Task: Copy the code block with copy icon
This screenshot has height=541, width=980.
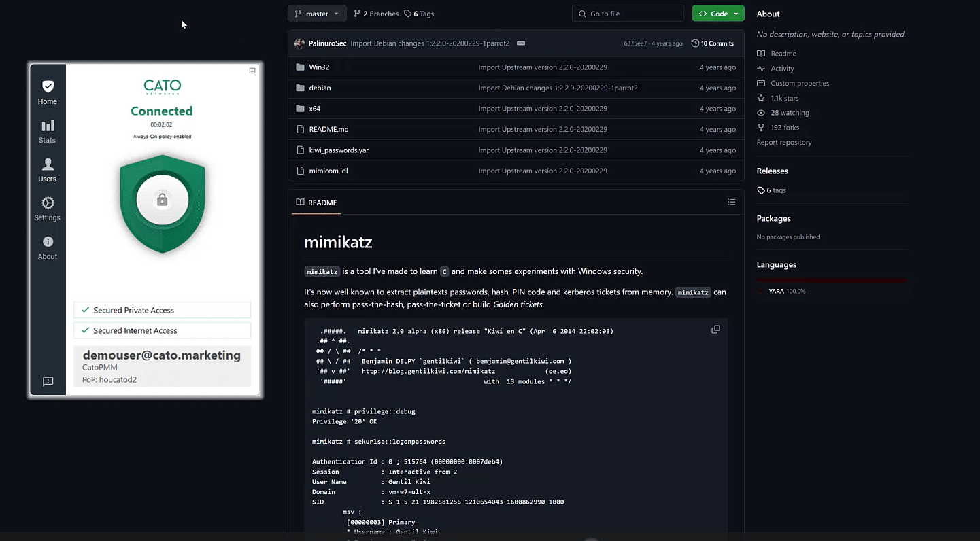Action: [x=715, y=330]
